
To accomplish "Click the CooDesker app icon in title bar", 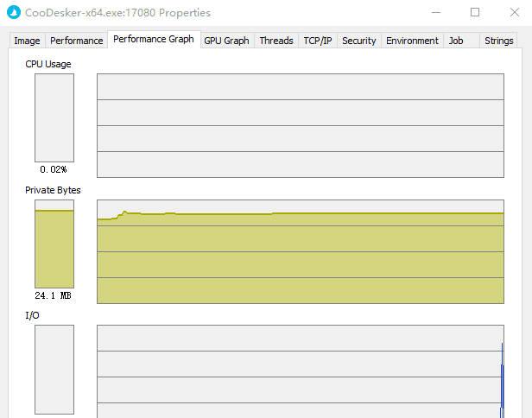I will click(x=14, y=13).
